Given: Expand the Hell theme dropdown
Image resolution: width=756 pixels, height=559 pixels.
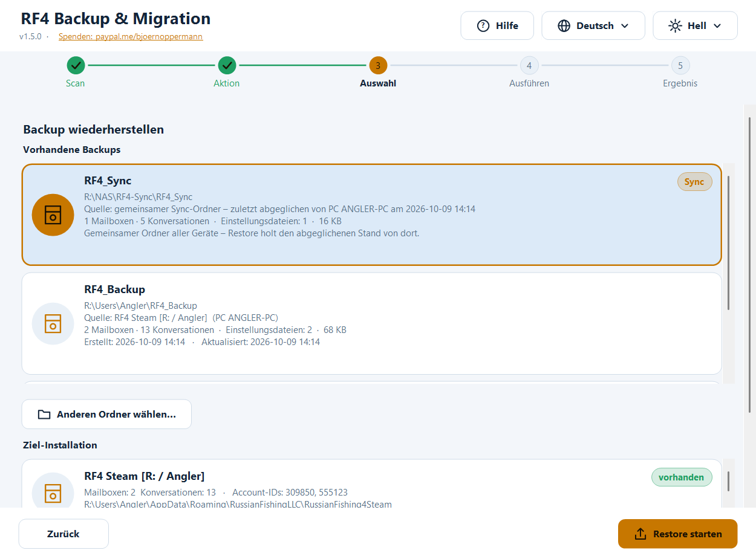Looking at the screenshot, I should 695,26.
